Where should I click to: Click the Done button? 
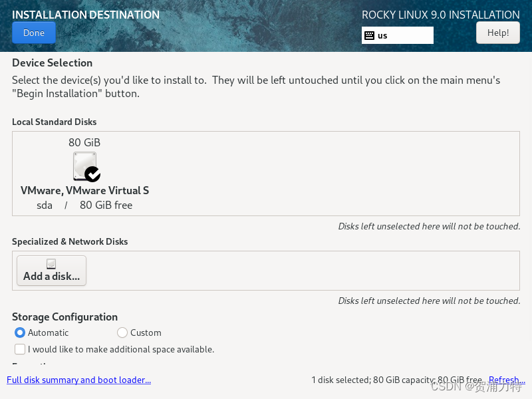point(34,33)
